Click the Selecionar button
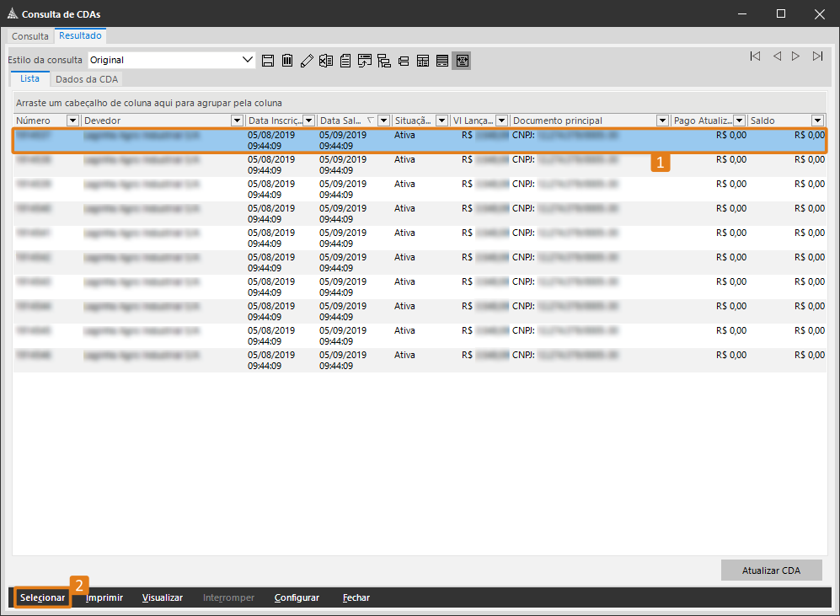Image resolution: width=840 pixels, height=616 pixels. [x=42, y=597]
